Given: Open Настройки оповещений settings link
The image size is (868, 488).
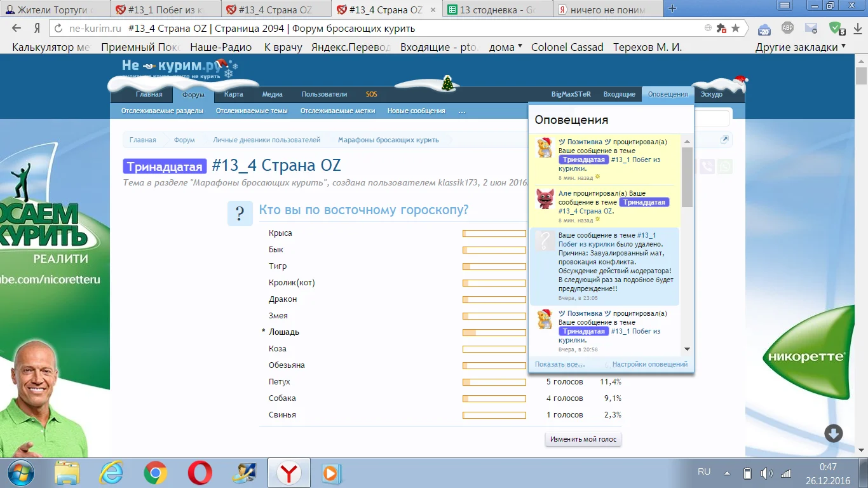Looking at the screenshot, I should click(650, 364).
